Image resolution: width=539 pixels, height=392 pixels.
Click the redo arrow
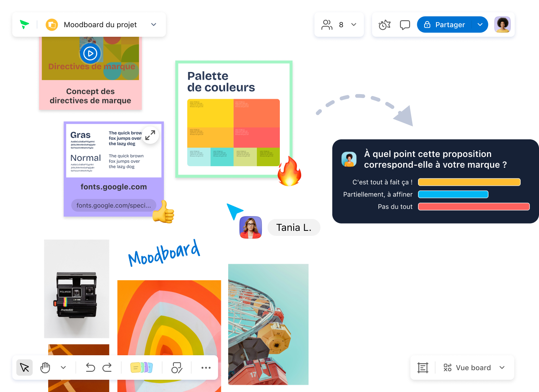tap(107, 367)
